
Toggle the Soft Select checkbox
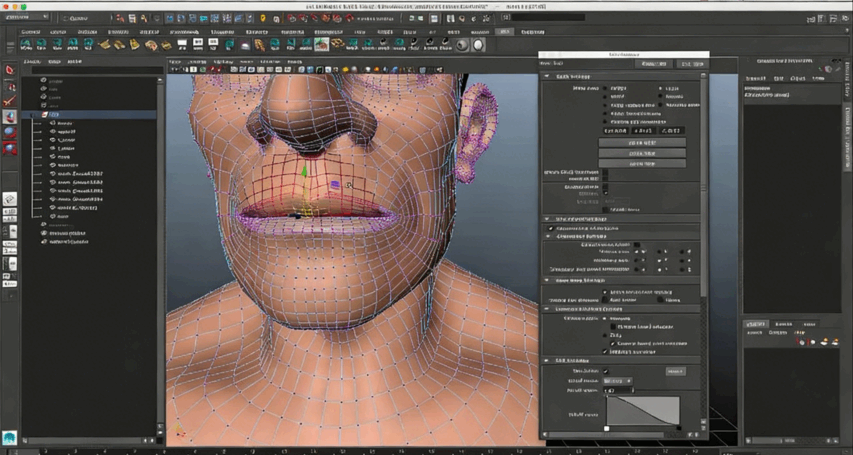coord(606,371)
